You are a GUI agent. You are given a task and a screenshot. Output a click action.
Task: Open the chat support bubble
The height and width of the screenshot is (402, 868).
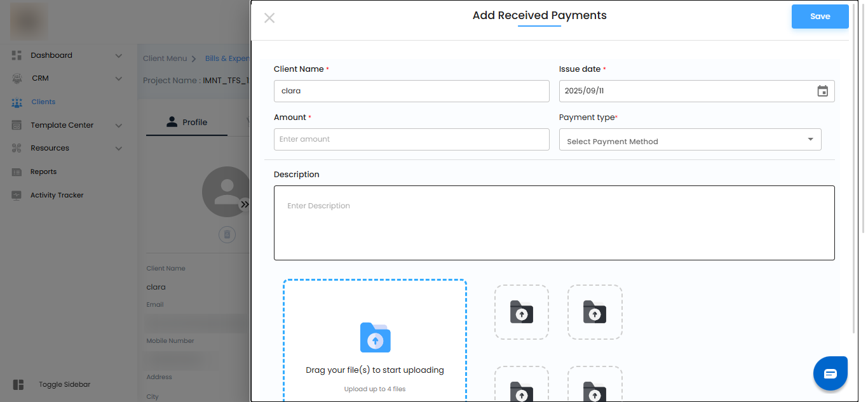pyautogui.click(x=831, y=373)
